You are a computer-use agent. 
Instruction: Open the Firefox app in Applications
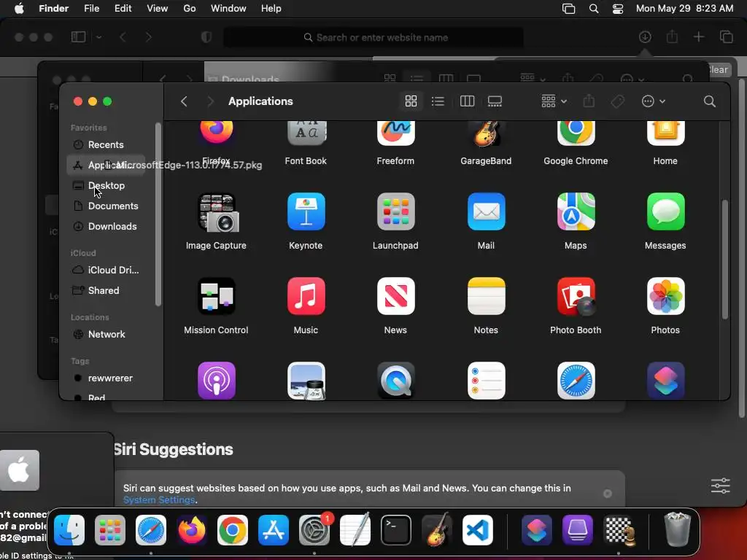tap(216, 133)
